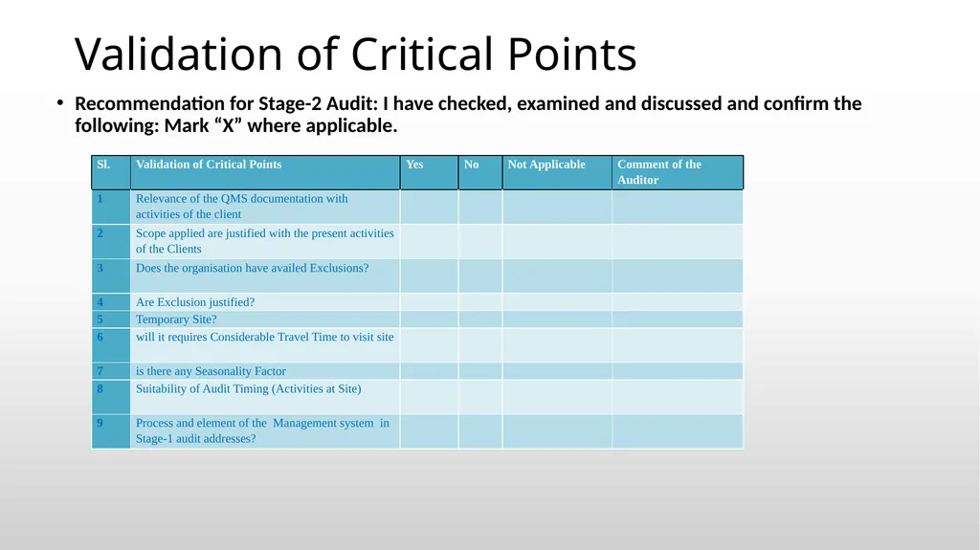Click the Yes cell for 'Relevance of the QMS documentation'
The width and height of the screenshot is (980, 550).
tap(429, 207)
